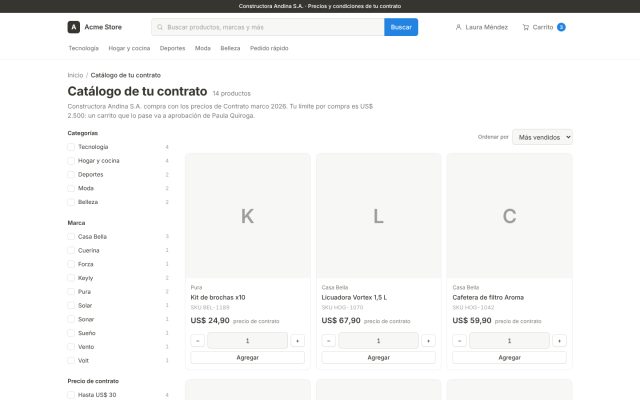Filter by Pura brand

coord(71,292)
